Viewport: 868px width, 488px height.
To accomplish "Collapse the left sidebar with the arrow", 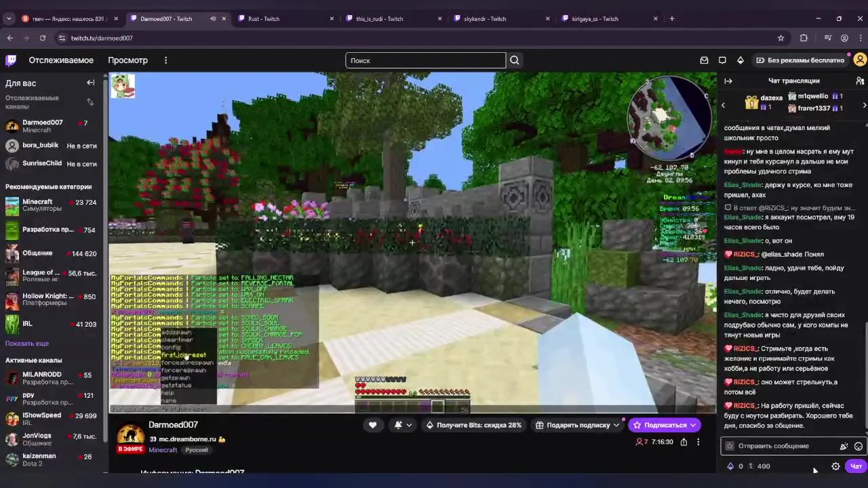I will click(90, 83).
